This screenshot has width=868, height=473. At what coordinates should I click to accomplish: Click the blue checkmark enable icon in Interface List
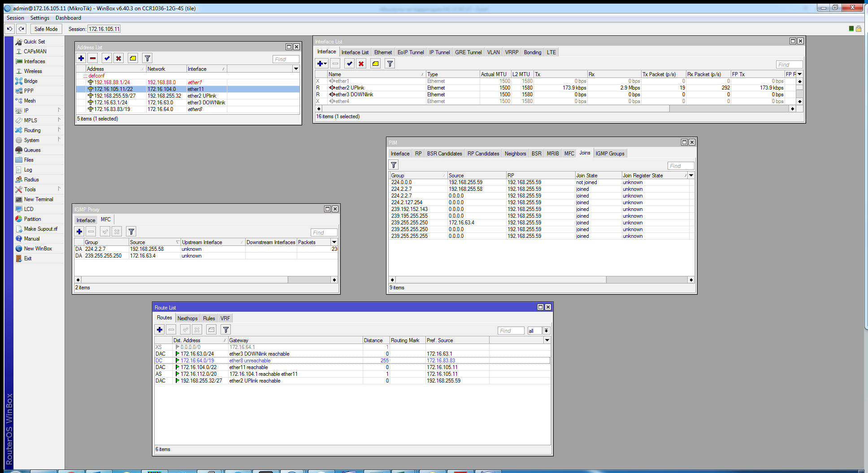pyautogui.click(x=350, y=64)
